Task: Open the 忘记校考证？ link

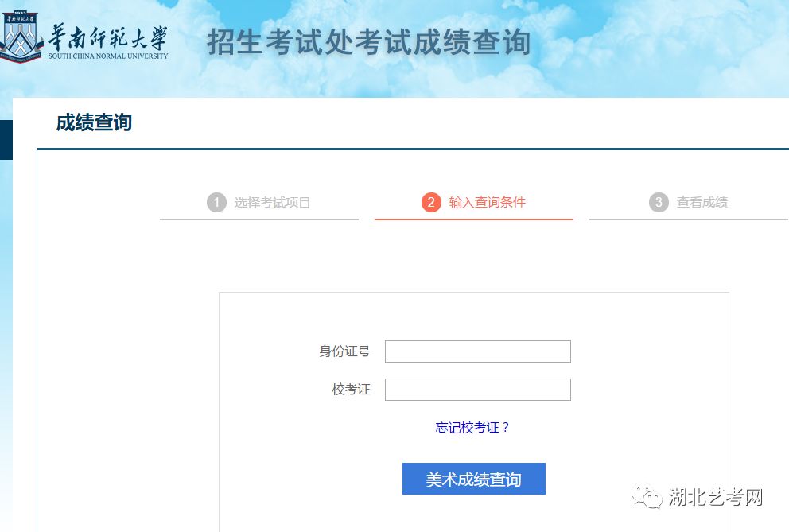Action: [472, 427]
